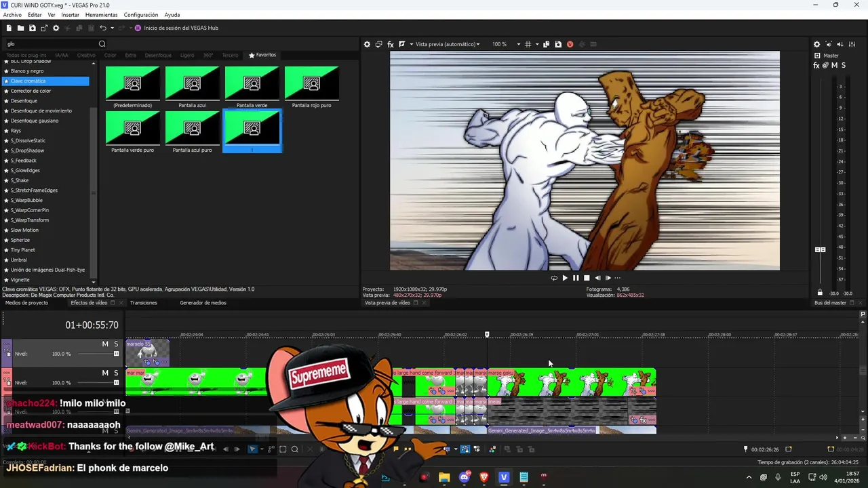868x488 pixels.
Task: Switch to the Desenfoque category tab
Action: [x=158, y=55]
